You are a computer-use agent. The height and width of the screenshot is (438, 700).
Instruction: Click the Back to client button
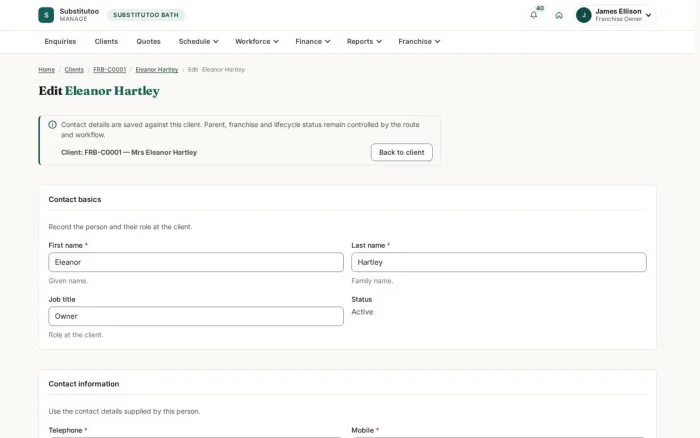(401, 152)
